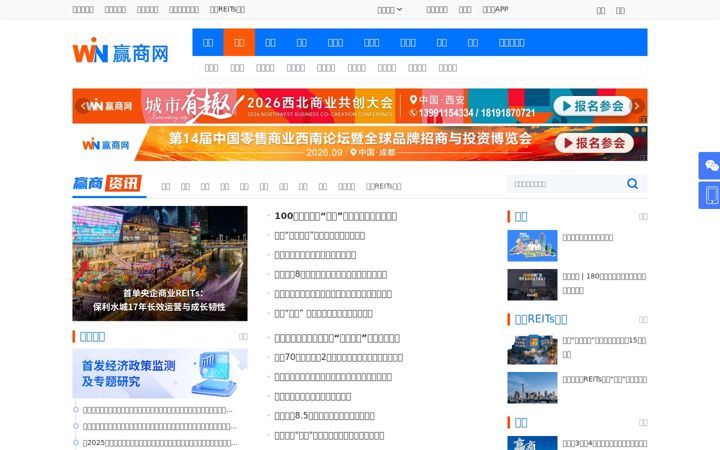The width and height of the screenshot is (720, 450).
Task: Open the article title containing REITs beside skyline
Action: tap(604, 379)
